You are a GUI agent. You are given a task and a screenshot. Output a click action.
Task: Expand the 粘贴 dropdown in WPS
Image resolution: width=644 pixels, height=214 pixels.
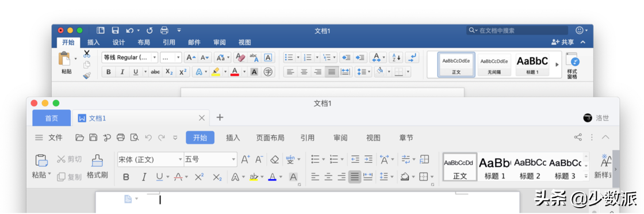[x=49, y=174]
